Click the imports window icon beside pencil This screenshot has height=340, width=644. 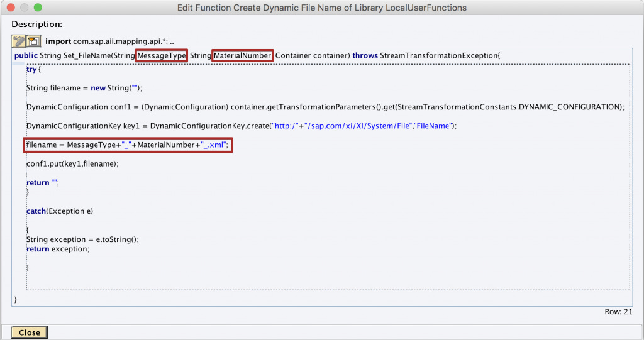(33, 41)
